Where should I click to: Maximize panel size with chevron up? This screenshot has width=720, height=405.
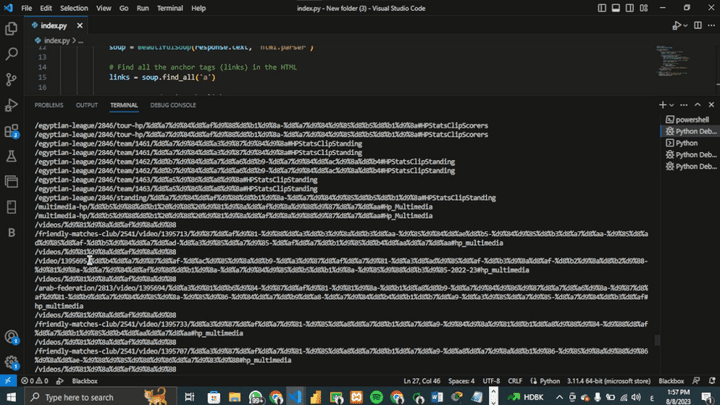pyautogui.click(x=698, y=105)
